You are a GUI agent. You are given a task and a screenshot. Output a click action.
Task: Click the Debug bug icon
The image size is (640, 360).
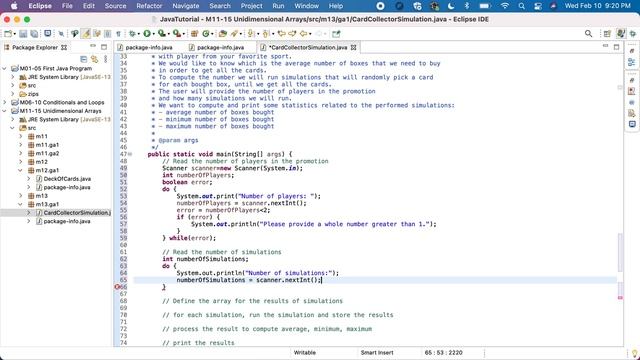(x=132, y=34)
